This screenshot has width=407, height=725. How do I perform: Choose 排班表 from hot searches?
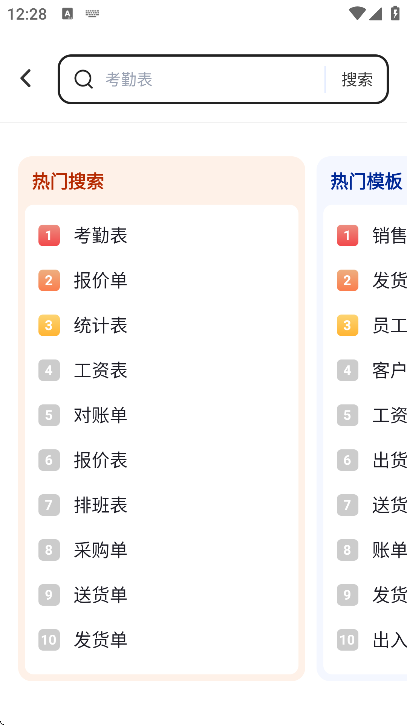[x=100, y=505]
